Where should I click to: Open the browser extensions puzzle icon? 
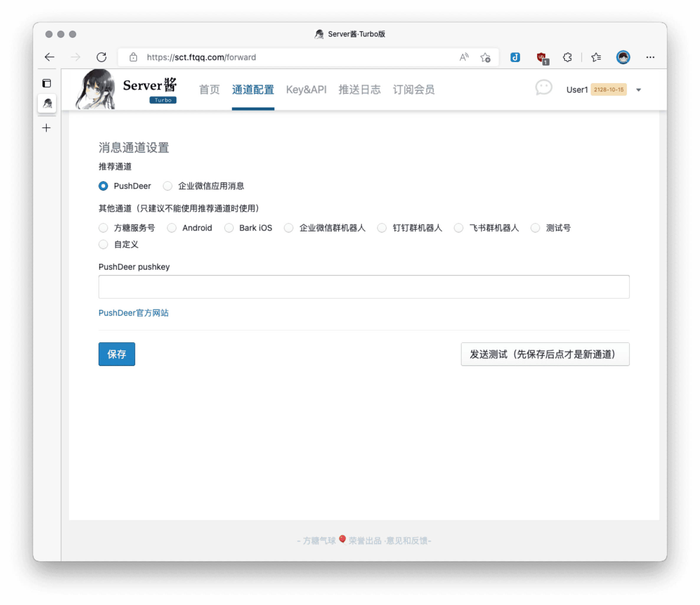pos(567,57)
